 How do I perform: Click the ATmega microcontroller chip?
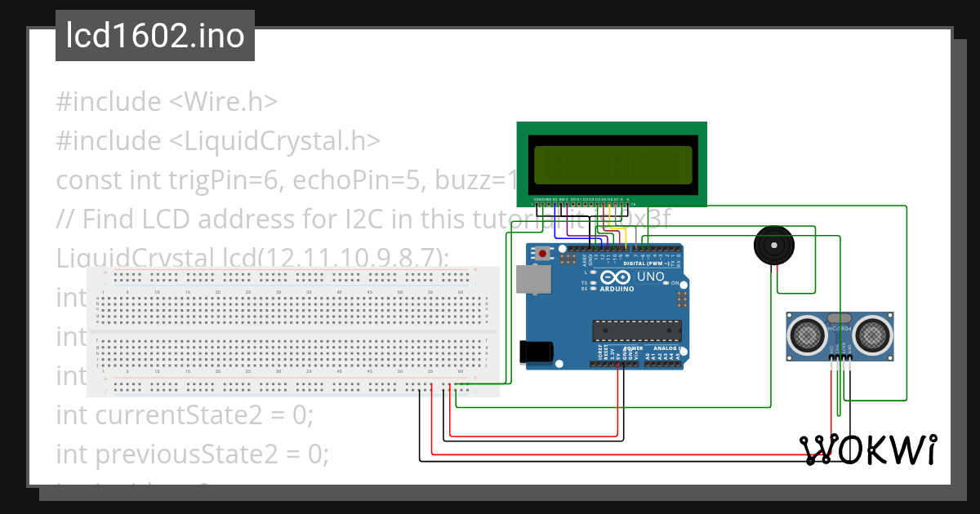point(635,330)
